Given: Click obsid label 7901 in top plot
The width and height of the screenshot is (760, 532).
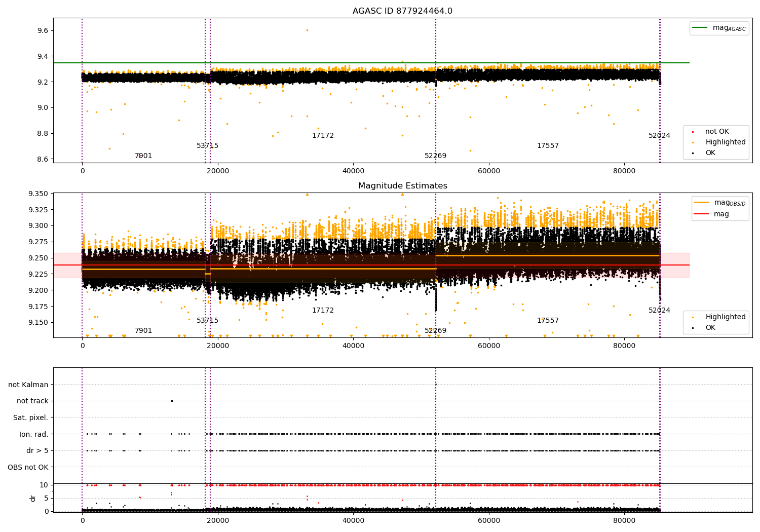Looking at the screenshot, I should (143, 156).
